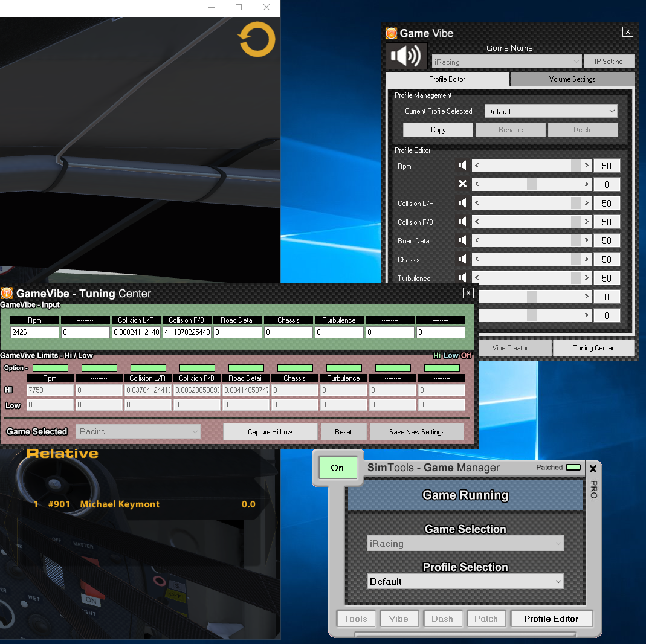Click the Chassis slider right arrow
This screenshot has width=646, height=644.
pyautogui.click(x=587, y=259)
